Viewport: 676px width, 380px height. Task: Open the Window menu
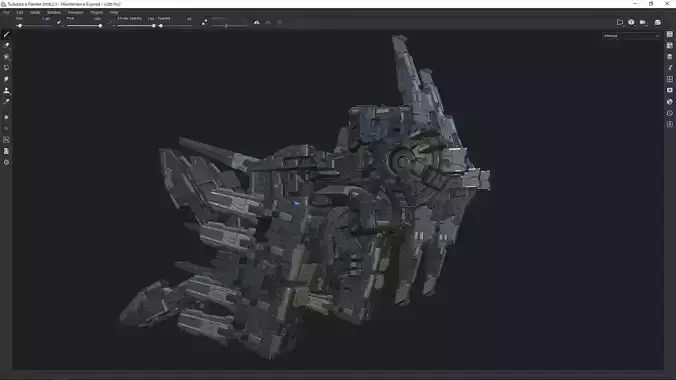(54, 13)
